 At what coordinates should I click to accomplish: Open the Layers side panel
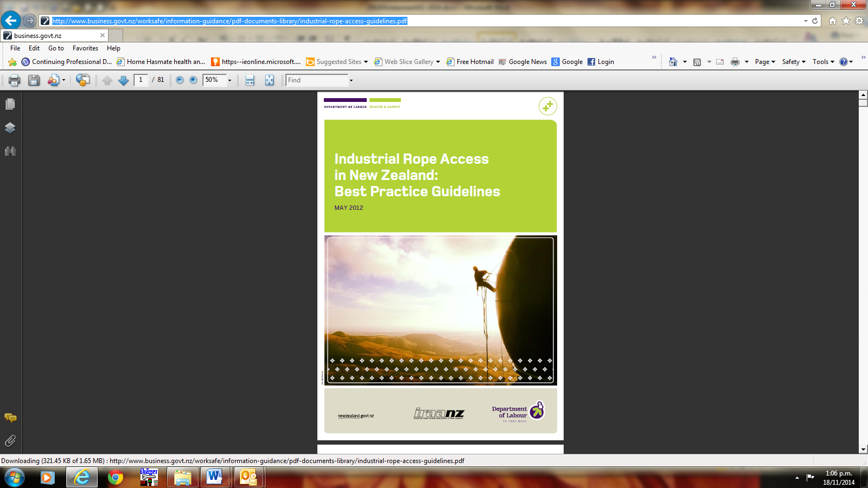coord(10,128)
